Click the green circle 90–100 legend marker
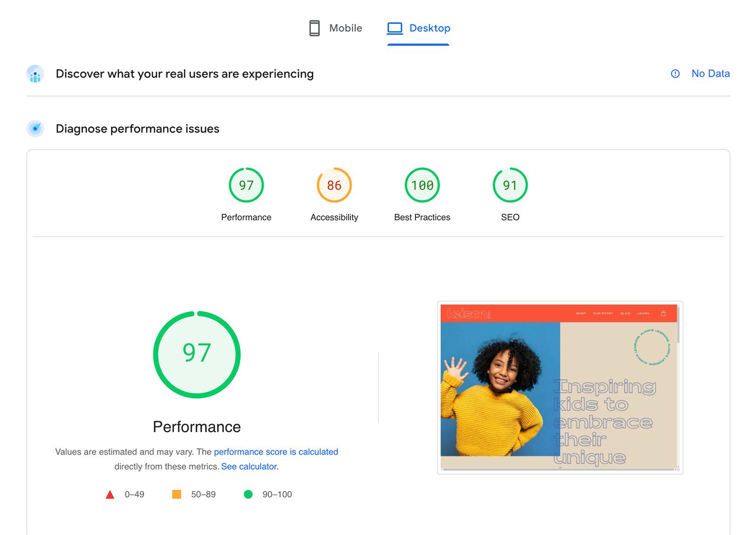The image size is (756, 535). click(248, 494)
